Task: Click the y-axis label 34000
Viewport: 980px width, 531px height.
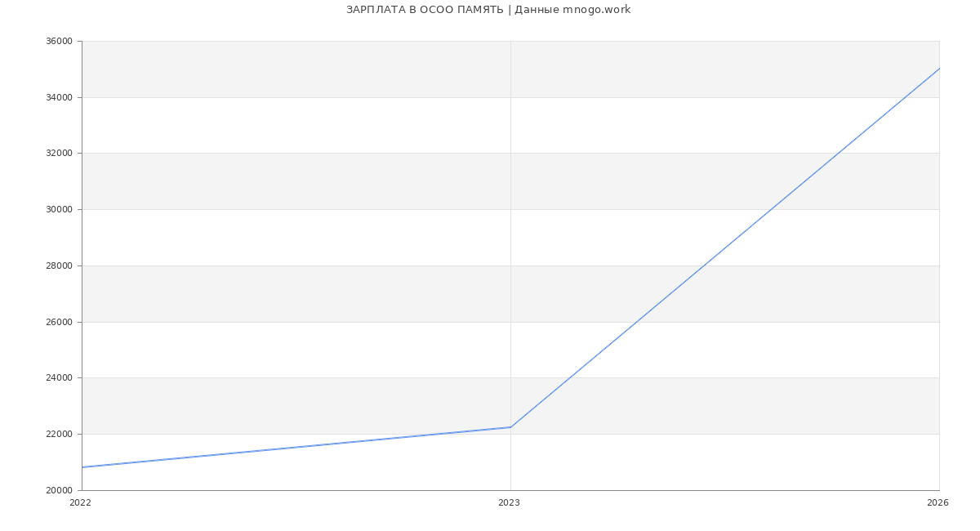Action: (x=60, y=98)
